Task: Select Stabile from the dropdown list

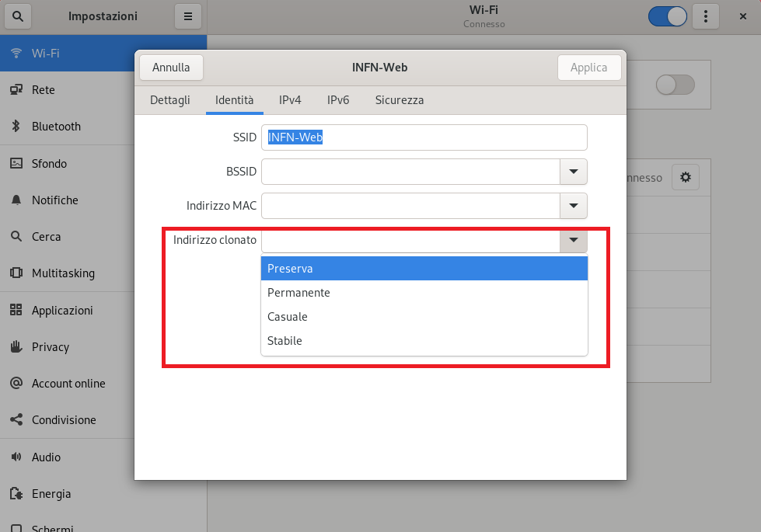Action: [424, 341]
